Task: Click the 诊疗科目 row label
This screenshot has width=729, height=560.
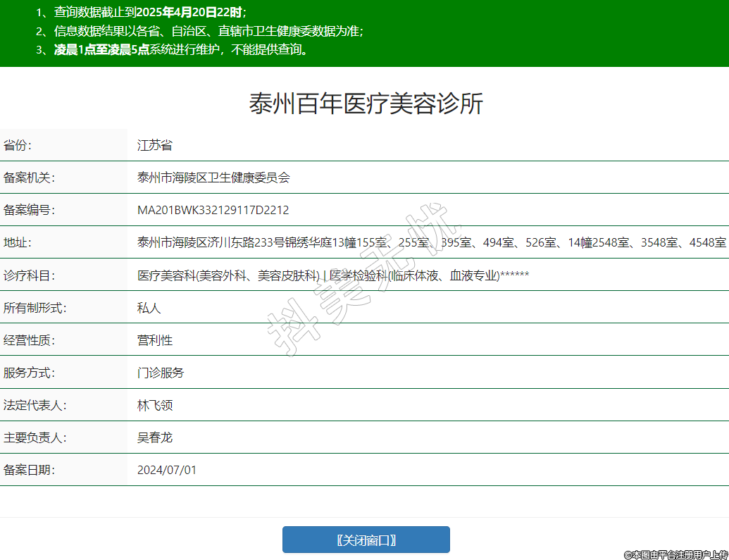Action: (x=29, y=275)
